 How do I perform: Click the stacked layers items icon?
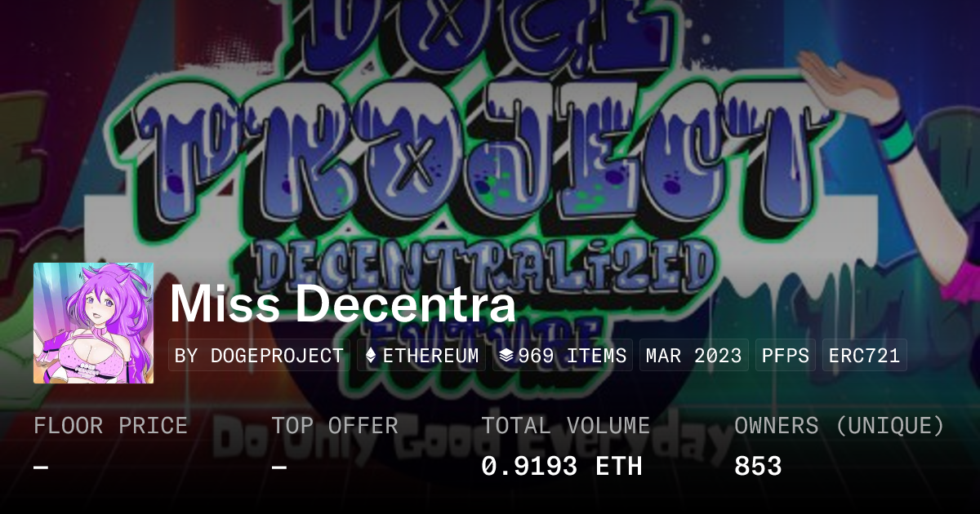click(x=506, y=356)
